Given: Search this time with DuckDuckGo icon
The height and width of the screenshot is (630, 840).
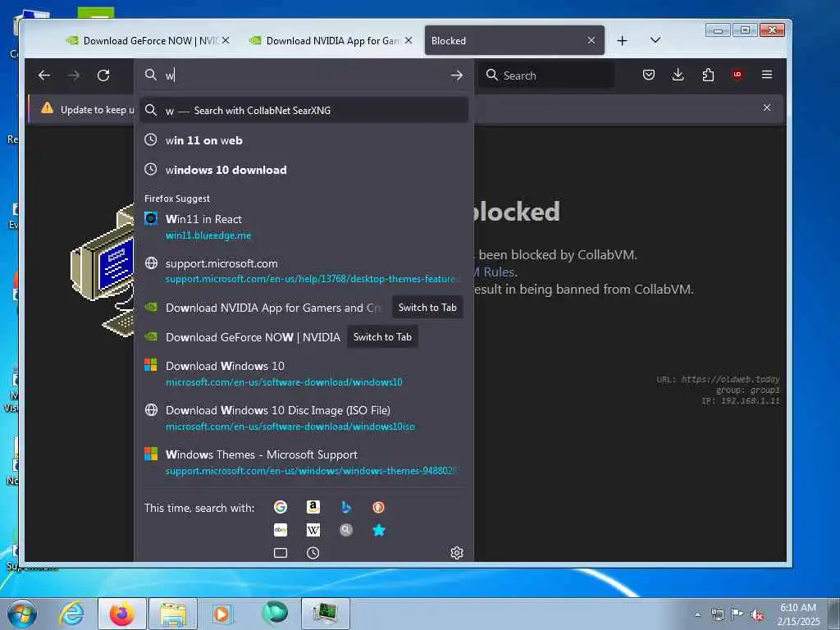Looking at the screenshot, I should 378,507.
